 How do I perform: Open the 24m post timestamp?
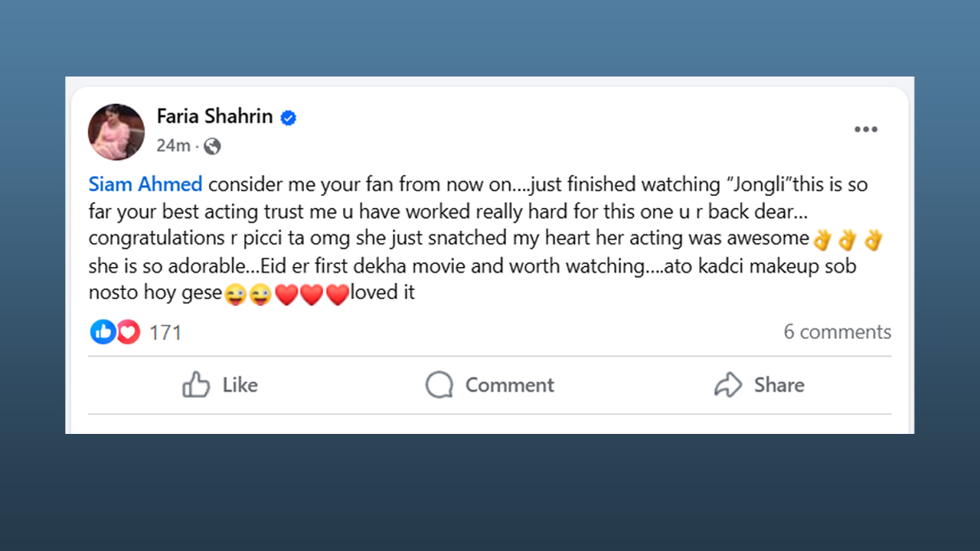tap(173, 145)
